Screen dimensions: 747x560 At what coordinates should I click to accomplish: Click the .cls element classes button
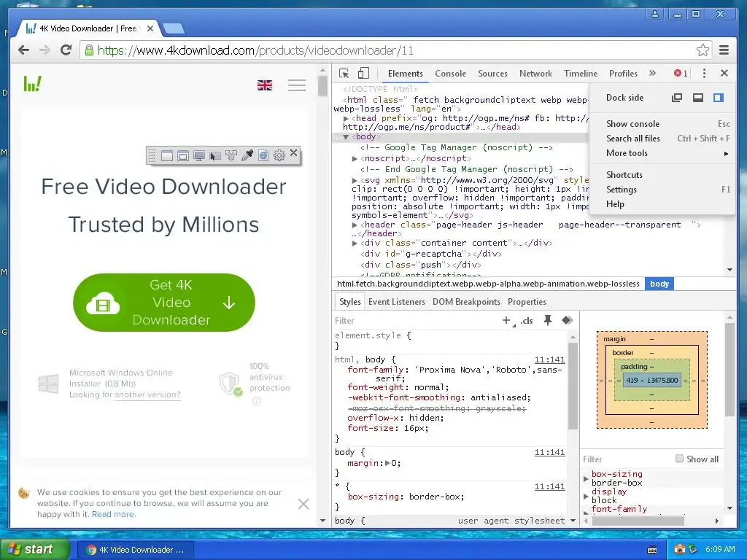tap(527, 321)
